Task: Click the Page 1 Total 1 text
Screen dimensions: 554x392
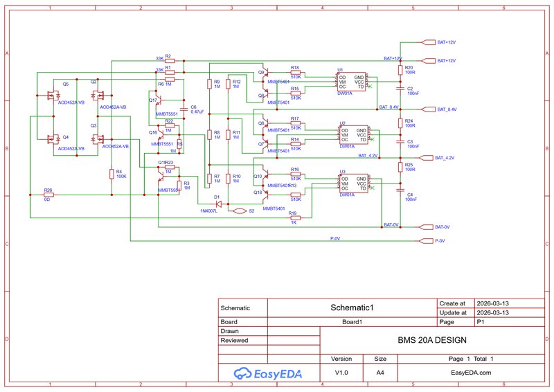Action: point(471,359)
